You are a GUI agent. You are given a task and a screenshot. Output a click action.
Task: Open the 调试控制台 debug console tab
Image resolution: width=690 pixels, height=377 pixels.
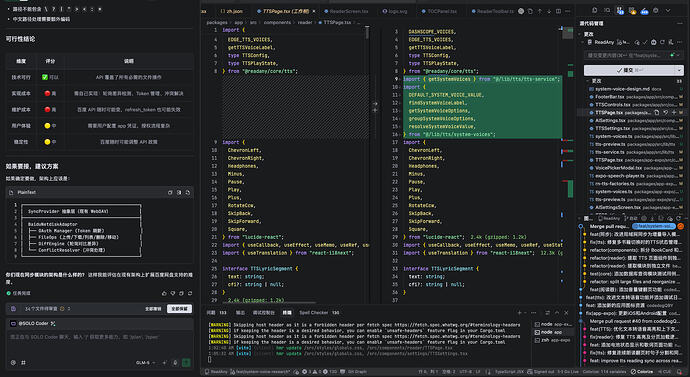point(264,313)
